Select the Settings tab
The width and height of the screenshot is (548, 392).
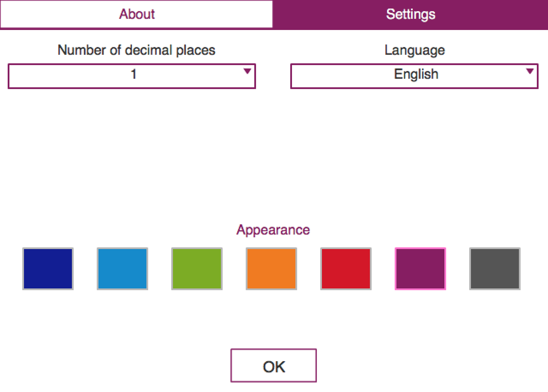click(x=410, y=14)
